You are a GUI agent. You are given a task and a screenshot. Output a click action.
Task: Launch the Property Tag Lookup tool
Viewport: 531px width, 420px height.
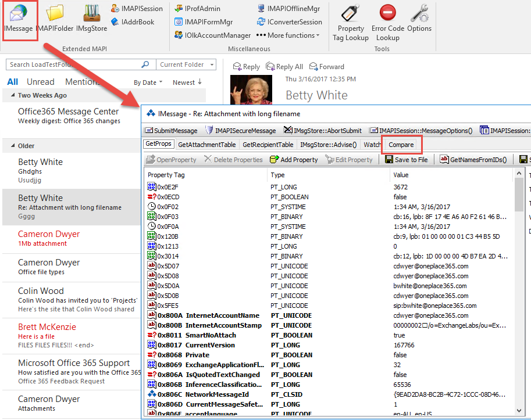pyautogui.click(x=350, y=21)
